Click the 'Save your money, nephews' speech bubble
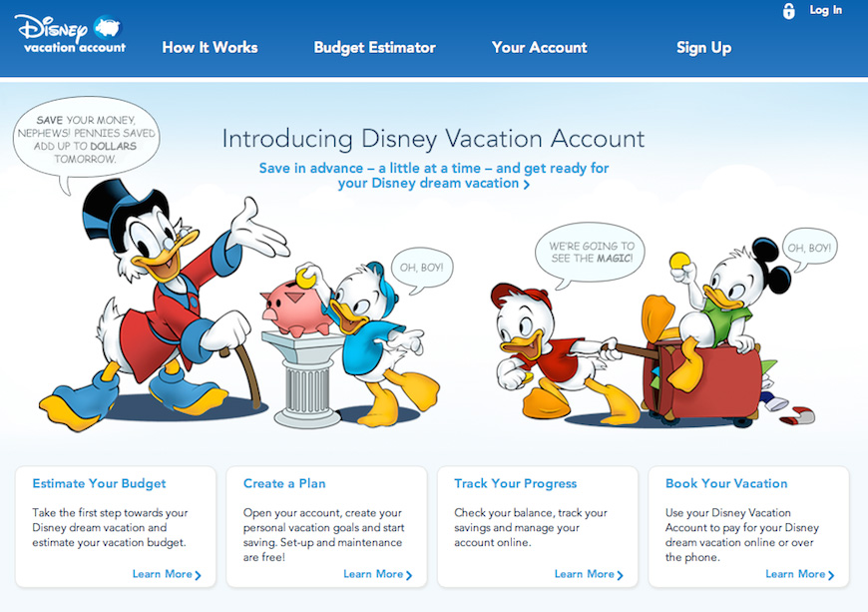Viewport: 868px width, 612px height. click(85, 140)
